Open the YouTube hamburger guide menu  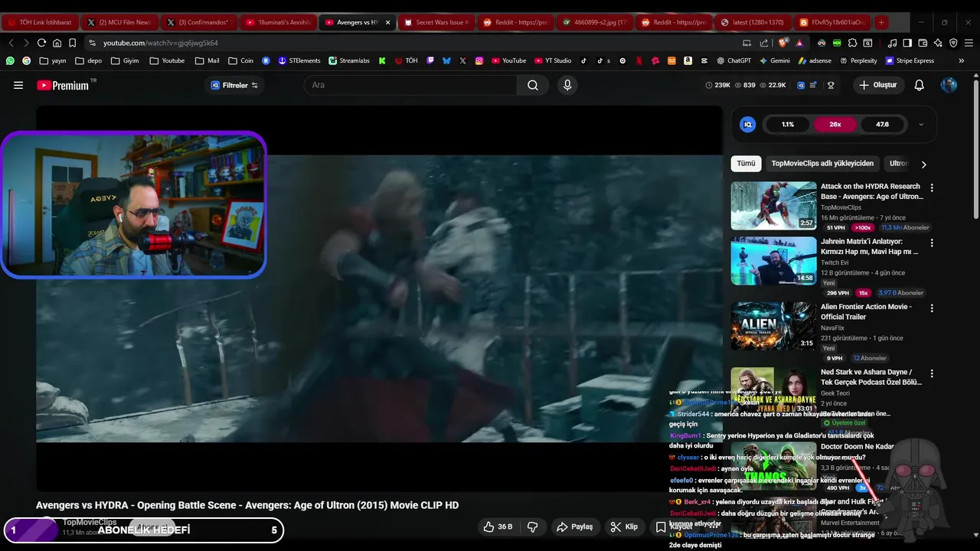[x=18, y=85]
